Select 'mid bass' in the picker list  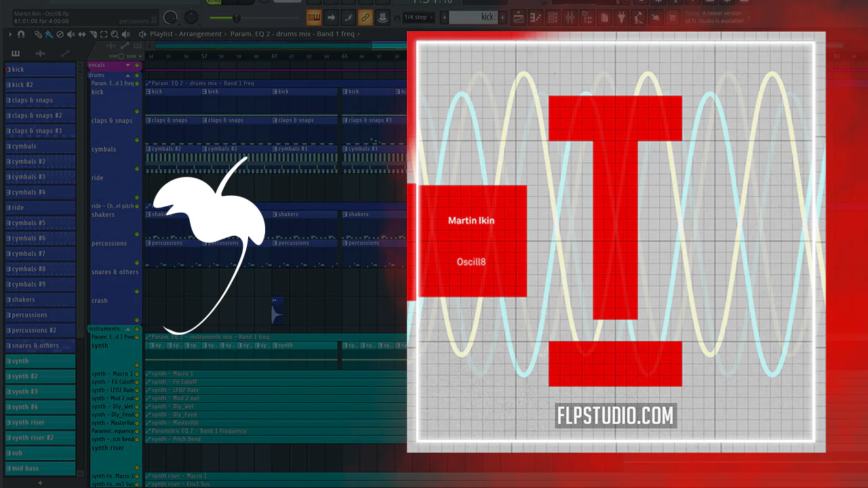point(41,468)
